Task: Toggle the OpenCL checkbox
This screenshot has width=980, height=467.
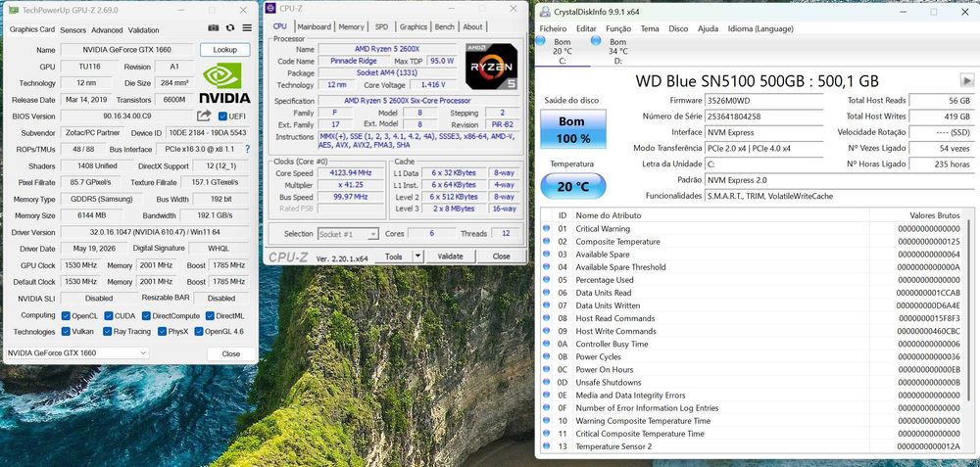Action: [67, 316]
